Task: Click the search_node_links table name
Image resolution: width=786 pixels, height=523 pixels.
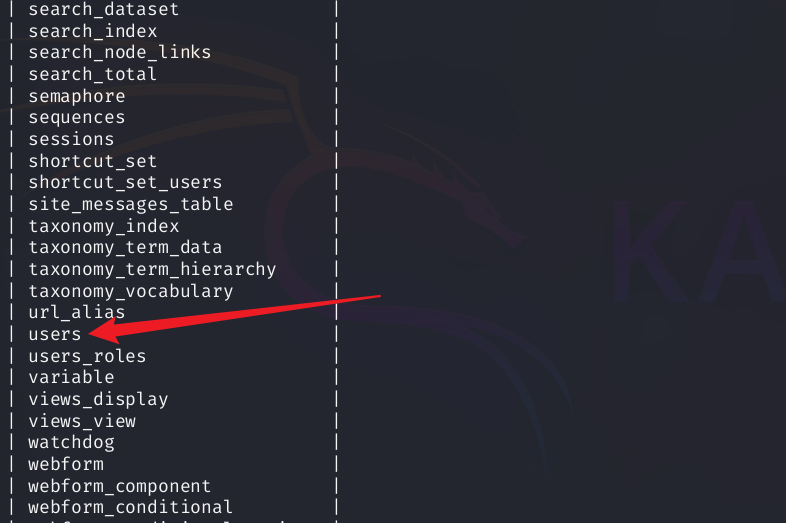Action: click(x=119, y=52)
